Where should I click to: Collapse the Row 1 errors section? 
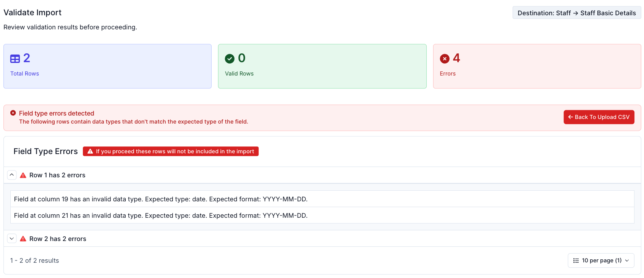click(12, 175)
